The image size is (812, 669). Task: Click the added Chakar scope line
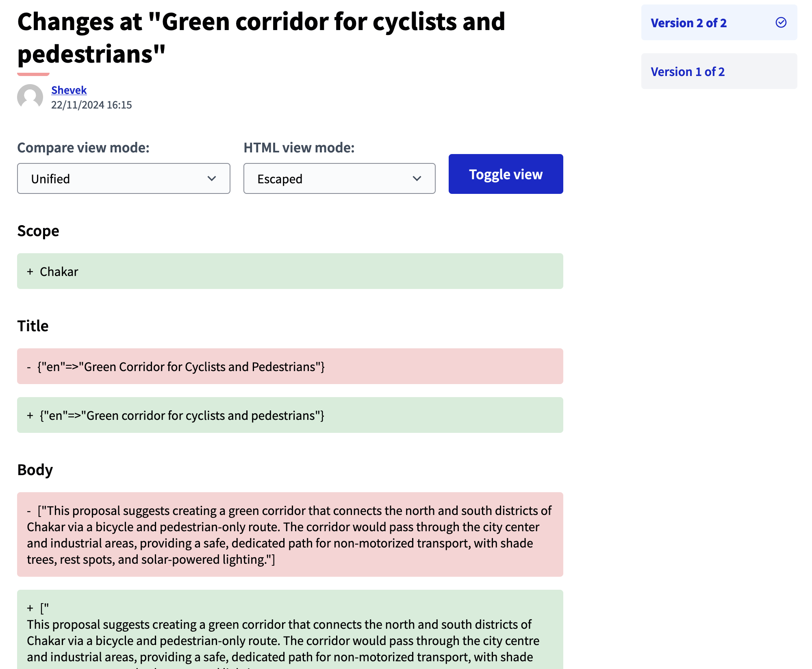tap(289, 271)
